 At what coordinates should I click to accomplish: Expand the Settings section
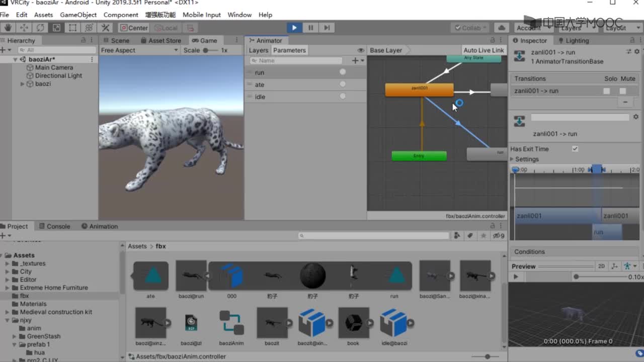(x=512, y=159)
